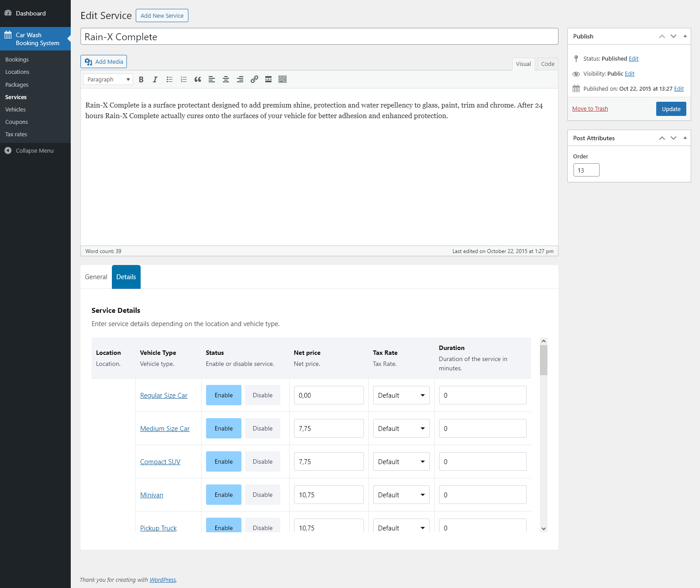Insert a bulleted list
Image resolution: width=700 pixels, height=588 pixels.
(x=169, y=80)
